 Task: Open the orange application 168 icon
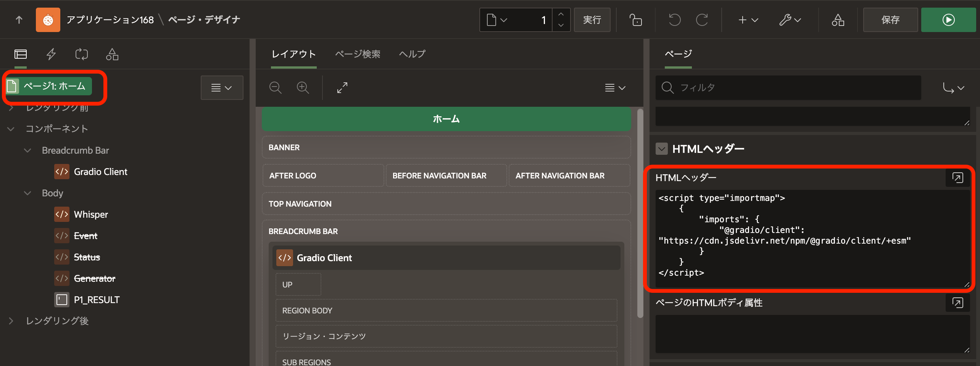point(48,20)
